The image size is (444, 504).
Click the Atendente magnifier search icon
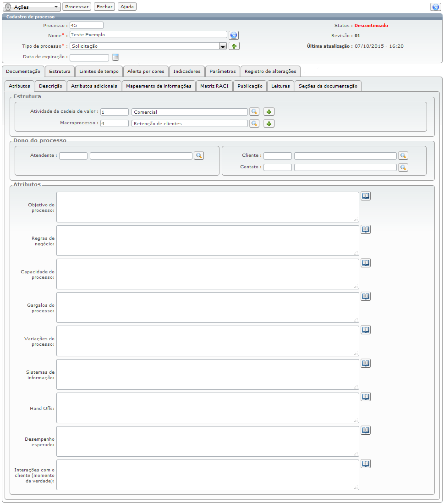pyautogui.click(x=199, y=156)
